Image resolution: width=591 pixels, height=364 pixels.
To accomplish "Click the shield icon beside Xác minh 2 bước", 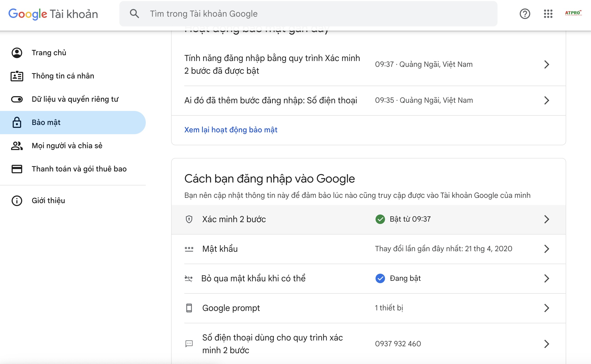I will click(x=189, y=219).
